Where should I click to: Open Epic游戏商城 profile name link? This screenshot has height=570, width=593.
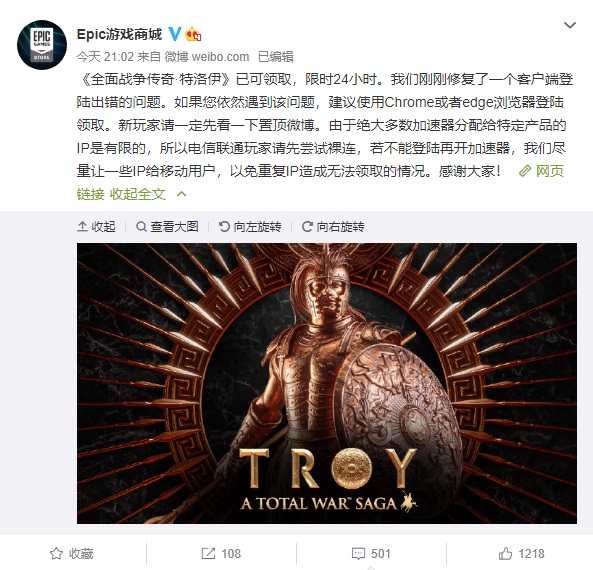(x=119, y=34)
